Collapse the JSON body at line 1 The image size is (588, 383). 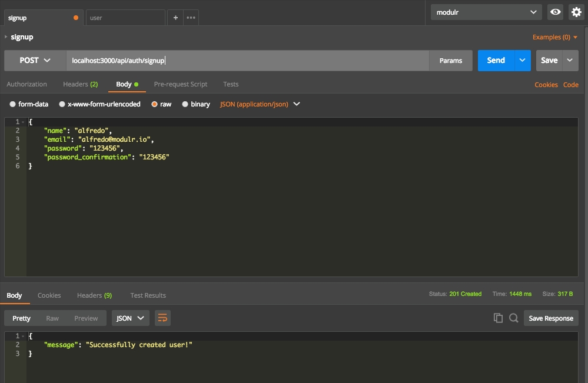coord(24,122)
